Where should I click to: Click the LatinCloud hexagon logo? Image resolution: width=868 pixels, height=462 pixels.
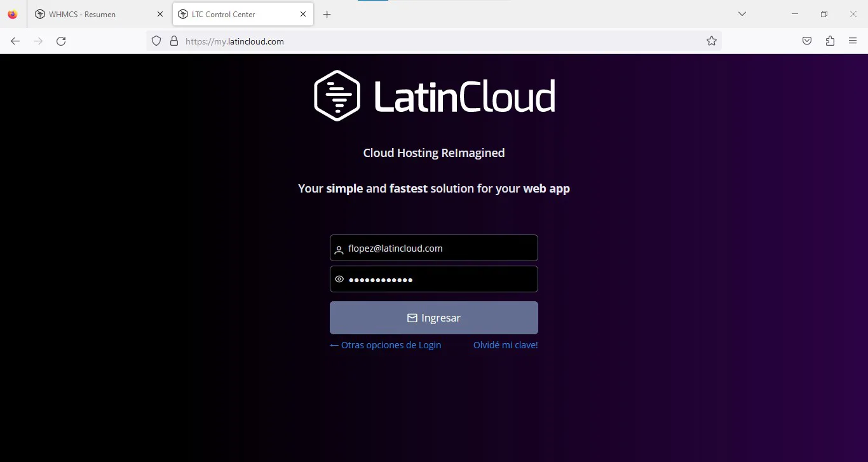(337, 96)
